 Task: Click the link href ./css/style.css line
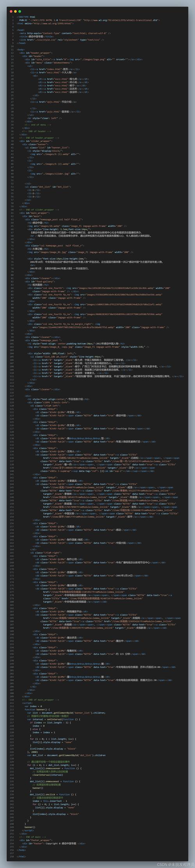pos(56,39)
